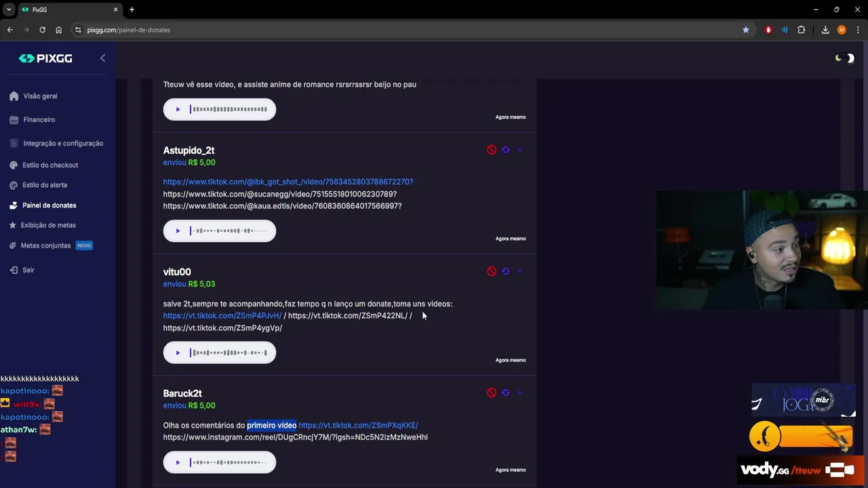Replay the Baruck2t donation alert
The height and width of the screenshot is (488, 868).
tap(506, 392)
